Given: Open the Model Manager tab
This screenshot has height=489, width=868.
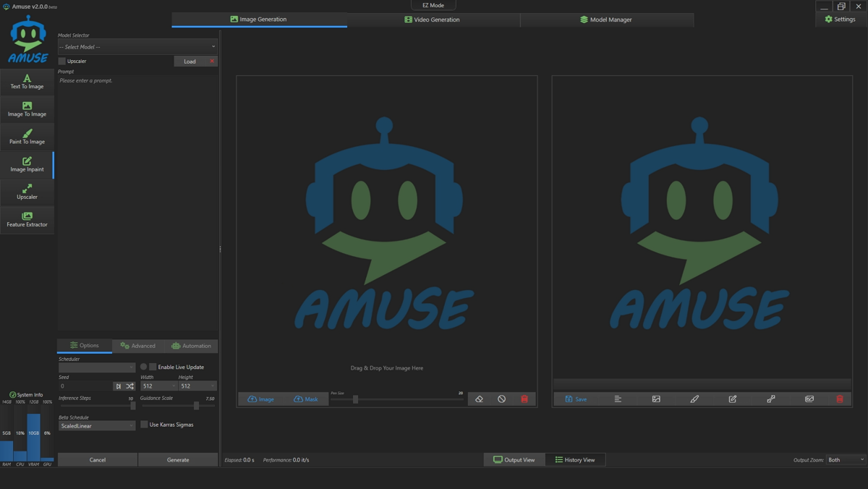Looking at the screenshot, I should tap(606, 20).
